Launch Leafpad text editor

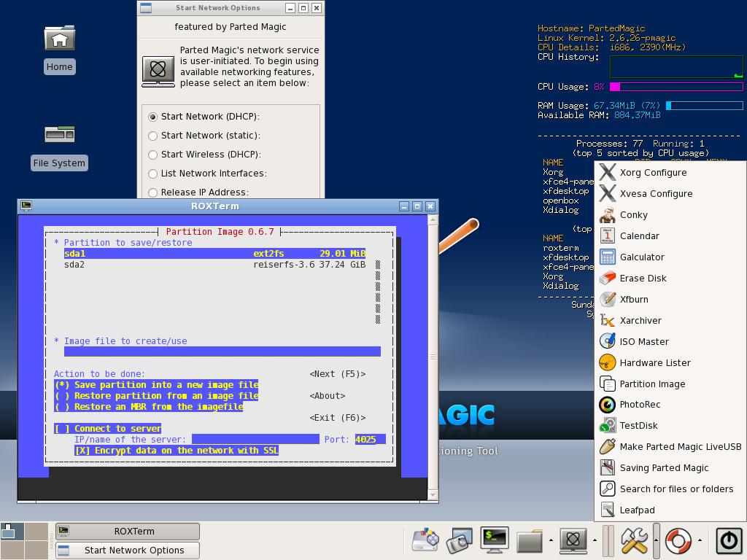click(x=670, y=510)
